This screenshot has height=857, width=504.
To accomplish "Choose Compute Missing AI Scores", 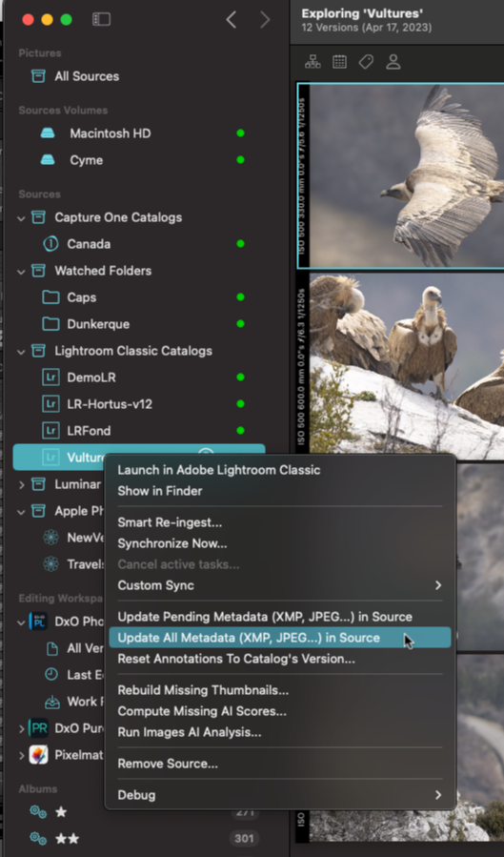I will (x=280, y=711).
